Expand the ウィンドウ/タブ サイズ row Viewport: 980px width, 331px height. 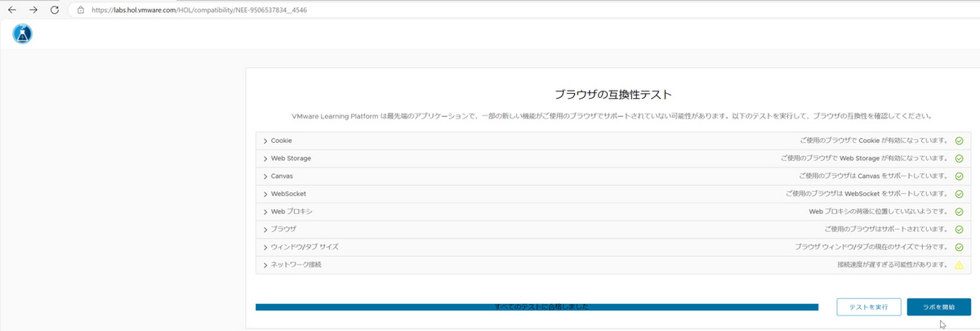[612, 247]
